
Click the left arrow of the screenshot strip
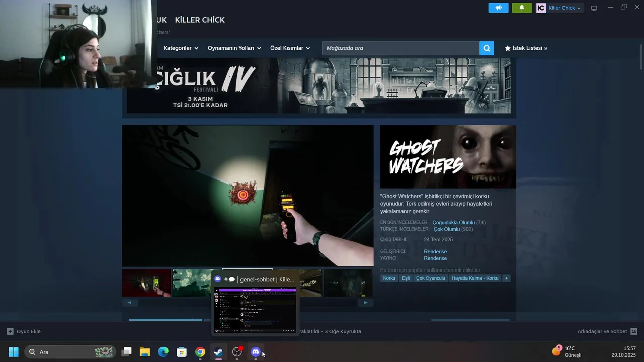pyautogui.click(x=129, y=303)
